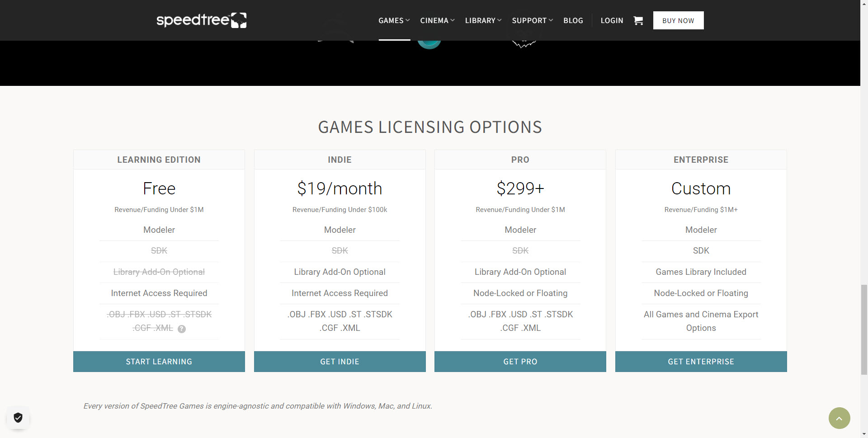Image resolution: width=868 pixels, height=438 pixels.
Task: Click the $19/month price text
Action: point(340,188)
